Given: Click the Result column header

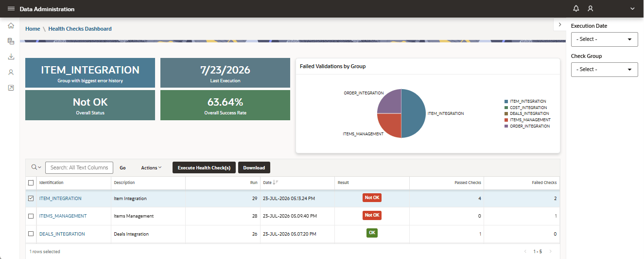Looking at the screenshot, I should point(343,183).
